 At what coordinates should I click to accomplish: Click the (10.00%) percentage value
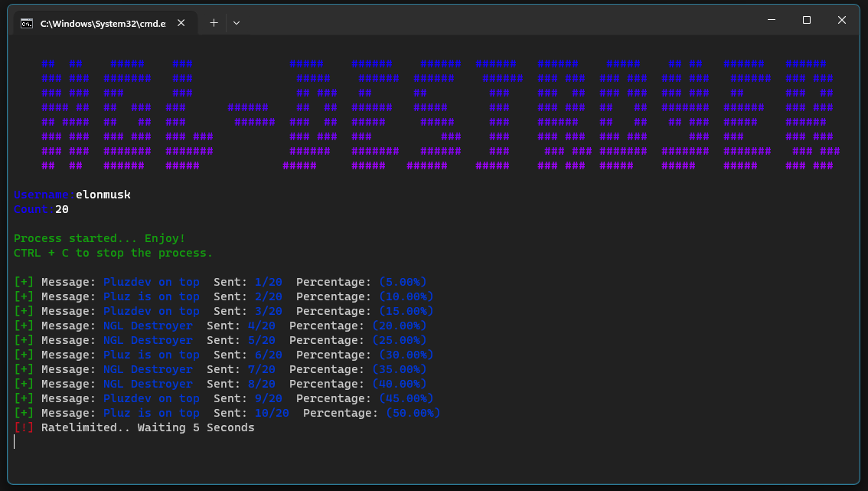(x=406, y=296)
